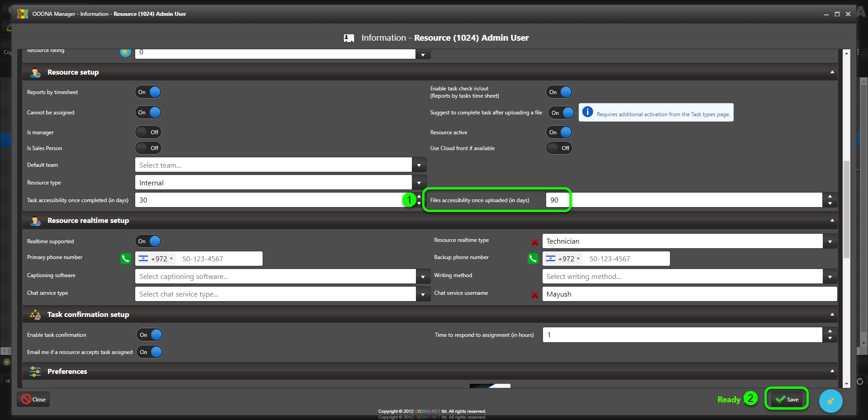This screenshot has height=420, width=868.
Task: Click the Israel flag country code in Primary phone
Action: click(156, 259)
